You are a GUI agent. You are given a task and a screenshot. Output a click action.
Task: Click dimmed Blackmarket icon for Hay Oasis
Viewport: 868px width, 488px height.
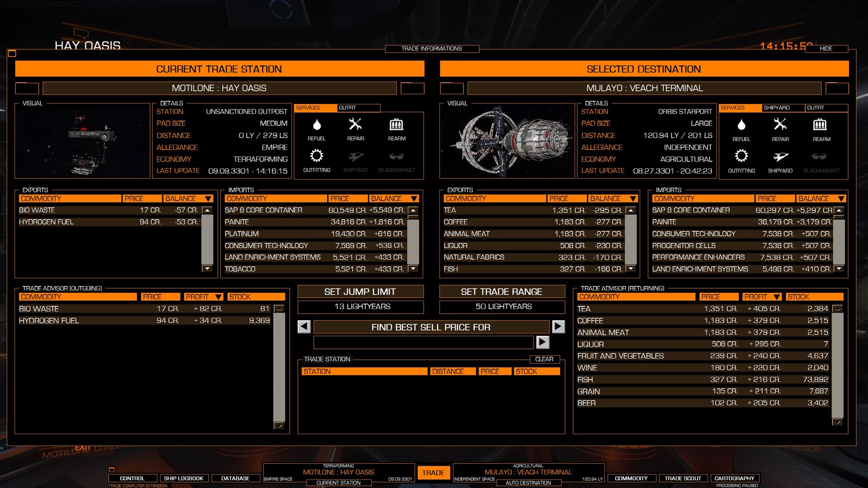coord(396,156)
